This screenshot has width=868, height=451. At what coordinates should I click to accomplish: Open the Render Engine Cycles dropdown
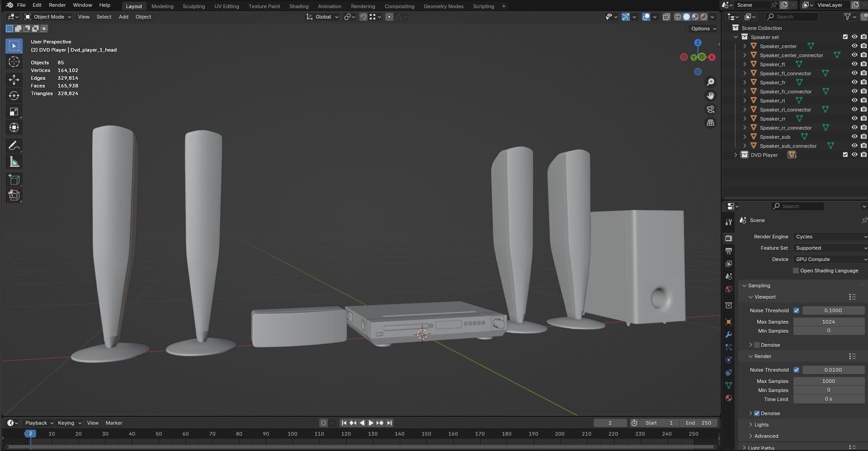830,237
